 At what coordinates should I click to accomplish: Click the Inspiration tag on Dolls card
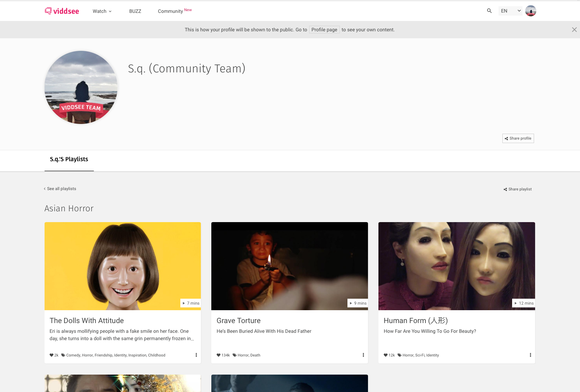pos(137,355)
